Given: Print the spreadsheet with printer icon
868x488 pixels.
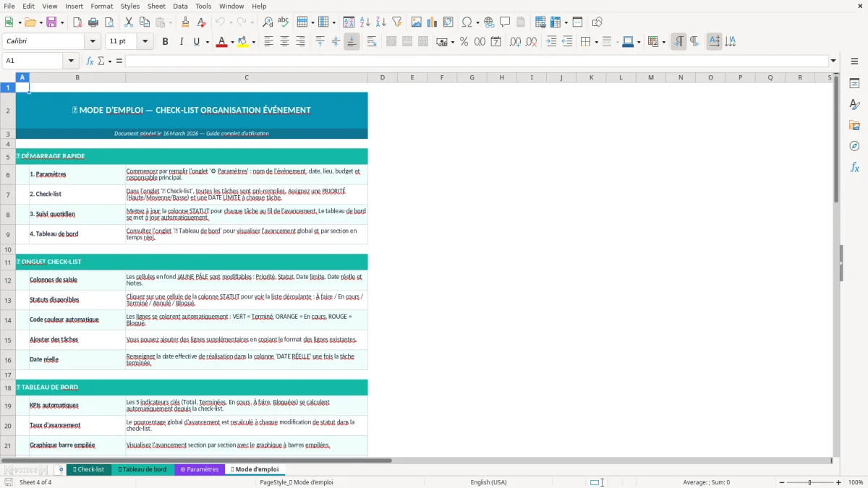Looking at the screenshot, I should pos(92,22).
